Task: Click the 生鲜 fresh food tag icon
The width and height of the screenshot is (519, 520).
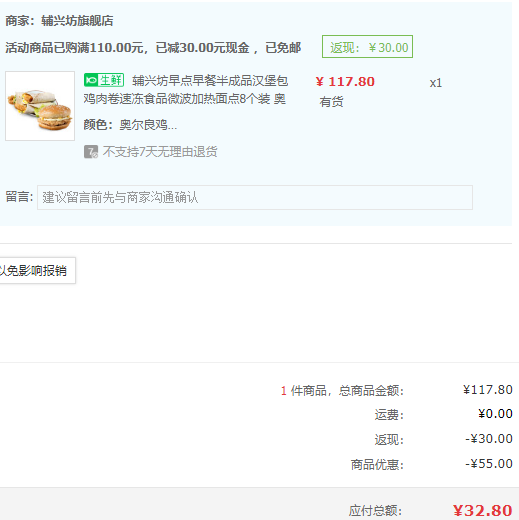Action: [104, 80]
